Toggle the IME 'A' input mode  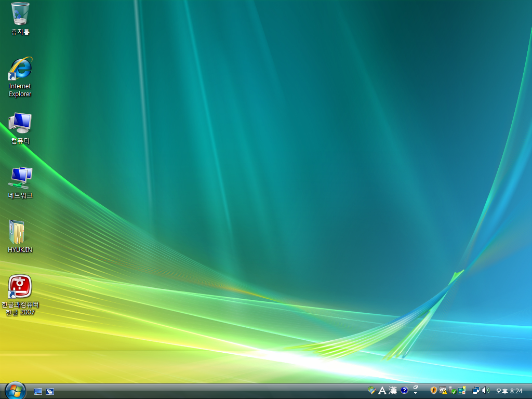point(382,391)
